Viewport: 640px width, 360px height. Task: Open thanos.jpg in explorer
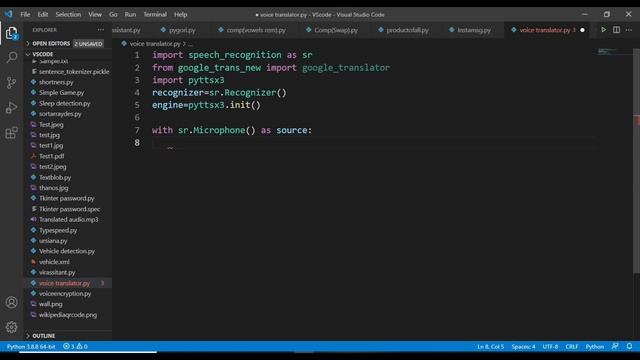(53, 188)
